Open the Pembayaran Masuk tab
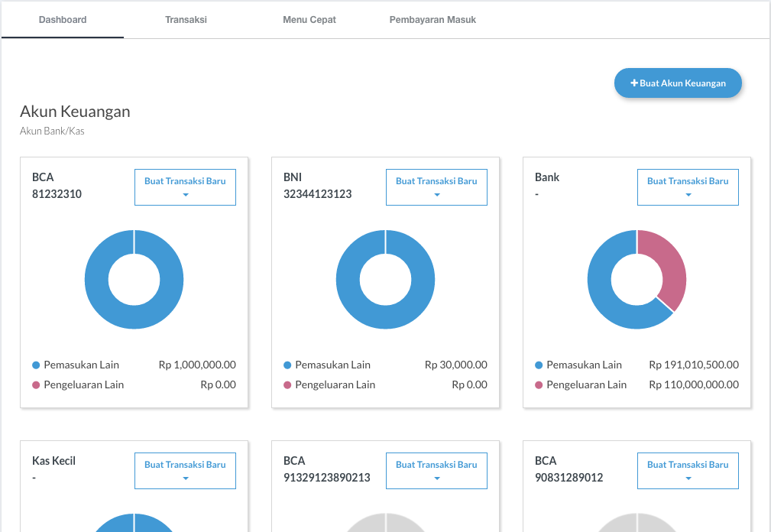Viewport: 771px width, 532px height. point(432,20)
